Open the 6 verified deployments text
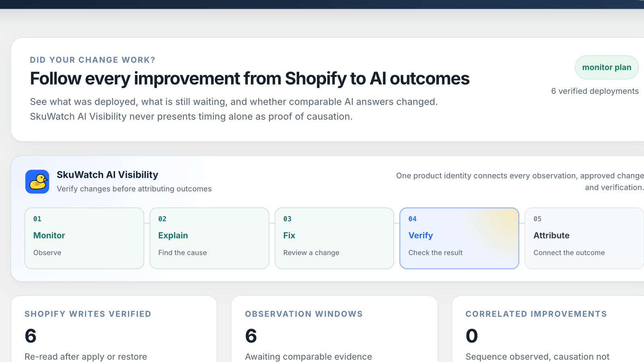The width and height of the screenshot is (644, 362). [595, 91]
